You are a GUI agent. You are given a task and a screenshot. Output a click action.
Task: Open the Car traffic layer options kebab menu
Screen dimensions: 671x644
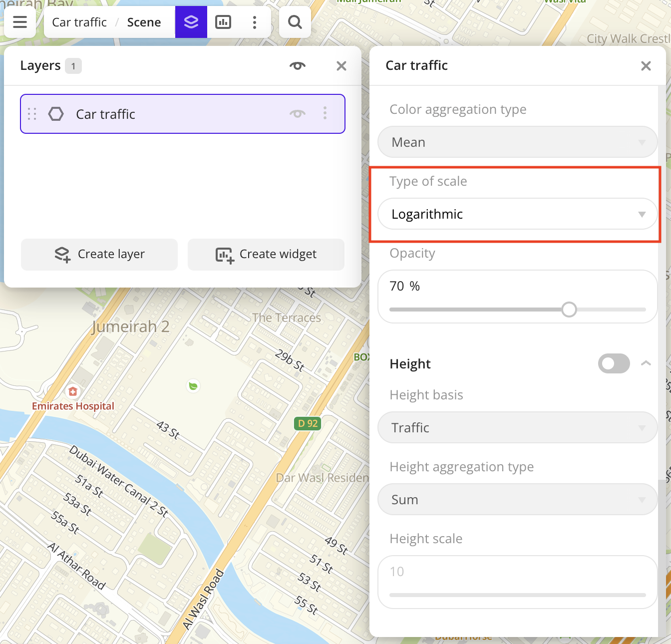(325, 114)
